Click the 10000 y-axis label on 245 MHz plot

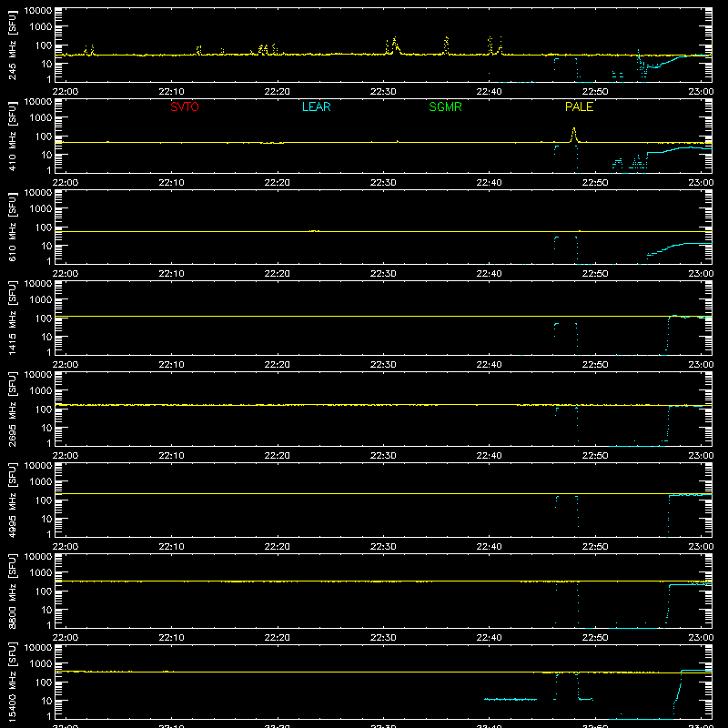38,11
